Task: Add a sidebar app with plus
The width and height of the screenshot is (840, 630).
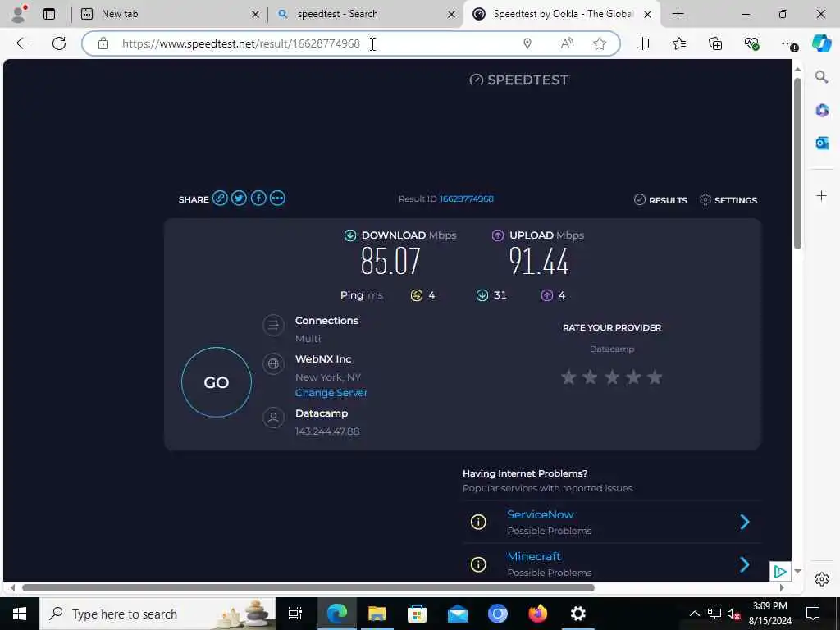Action: tap(822, 196)
